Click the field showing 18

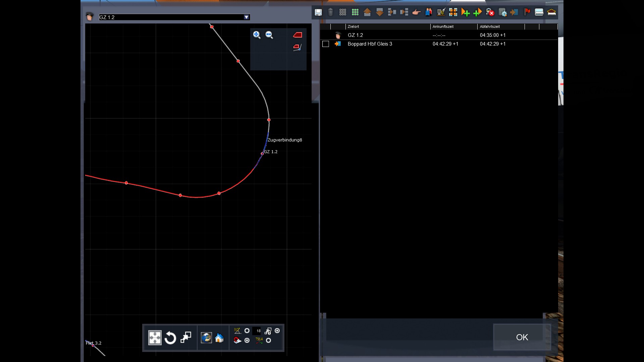tap(257, 331)
